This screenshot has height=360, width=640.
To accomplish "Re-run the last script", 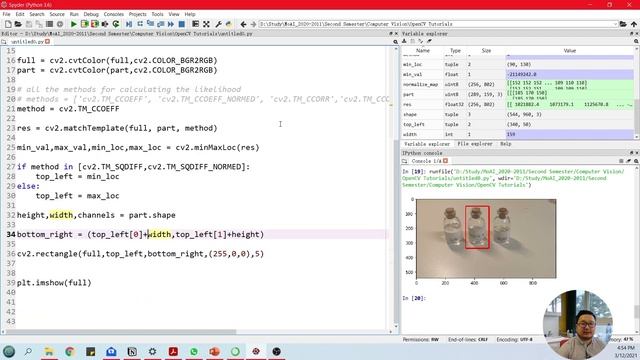I will pos(116,24).
